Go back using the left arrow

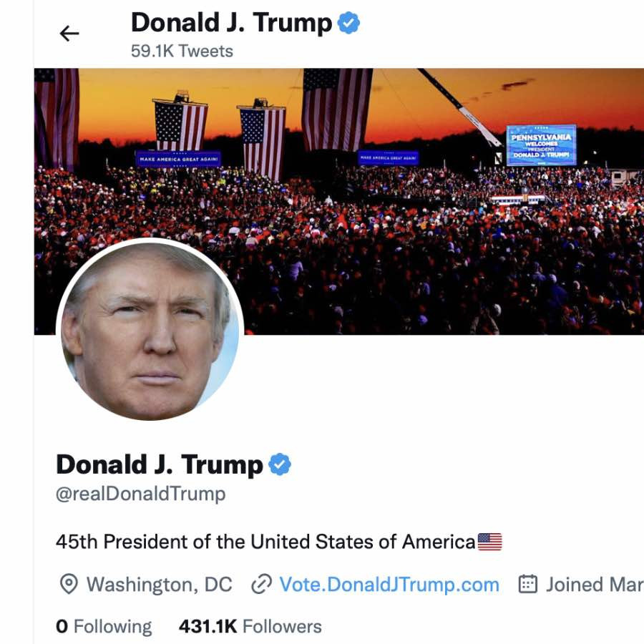point(69,33)
